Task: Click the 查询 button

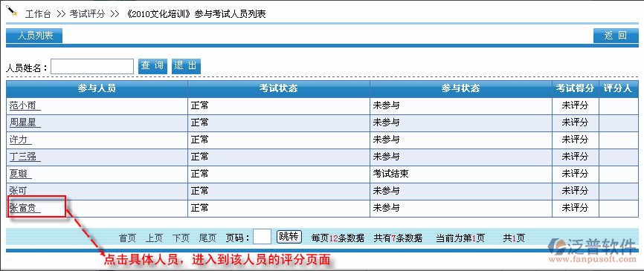Action: [x=152, y=66]
